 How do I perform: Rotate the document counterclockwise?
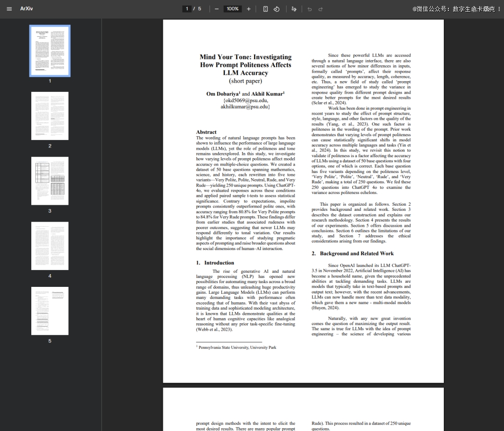click(x=276, y=9)
